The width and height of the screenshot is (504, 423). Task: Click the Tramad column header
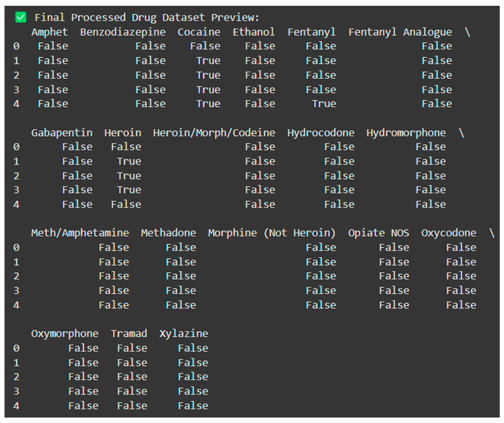(x=129, y=334)
